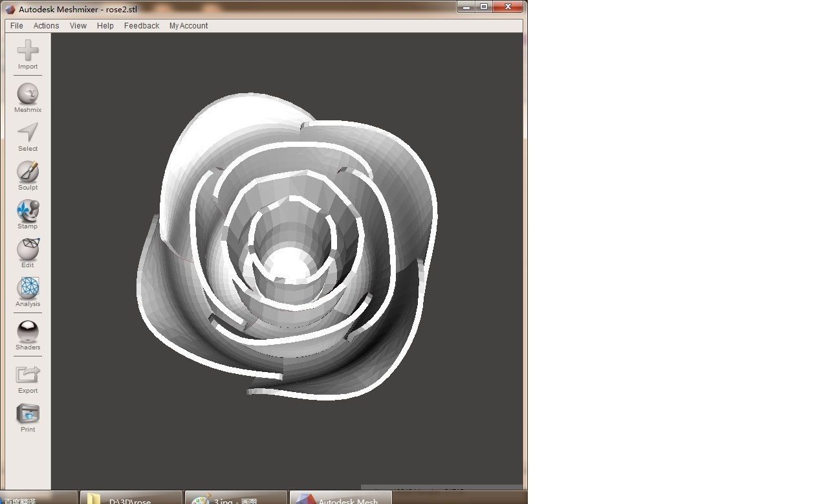Image resolution: width=828 pixels, height=504 pixels.
Task: Click Autodesk Meshmixer taskbar button
Action: point(341,498)
